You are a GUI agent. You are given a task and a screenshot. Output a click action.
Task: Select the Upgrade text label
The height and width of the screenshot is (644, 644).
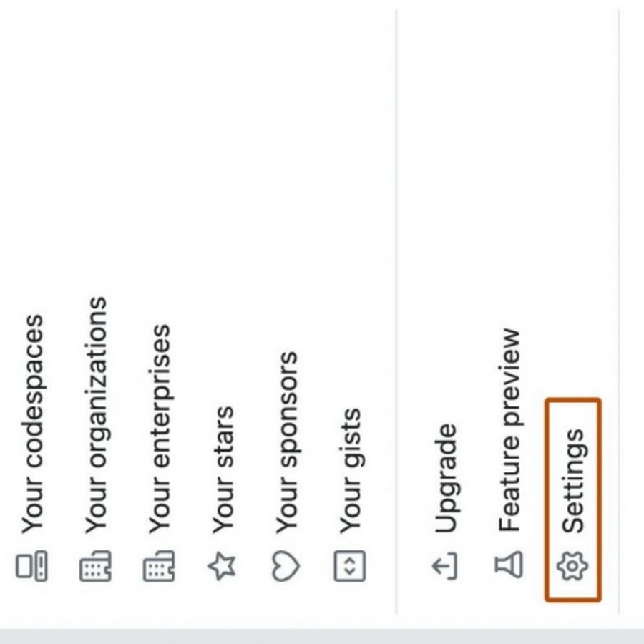coord(445,478)
